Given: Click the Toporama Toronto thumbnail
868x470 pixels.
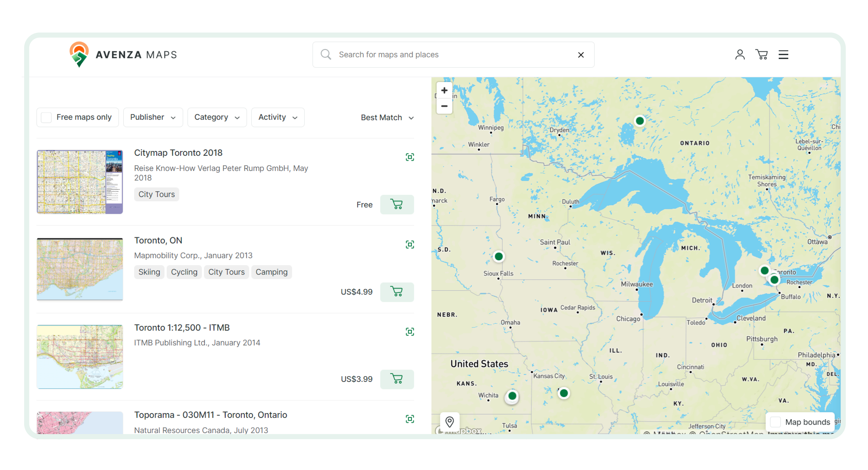Looking at the screenshot, I should 80,422.
